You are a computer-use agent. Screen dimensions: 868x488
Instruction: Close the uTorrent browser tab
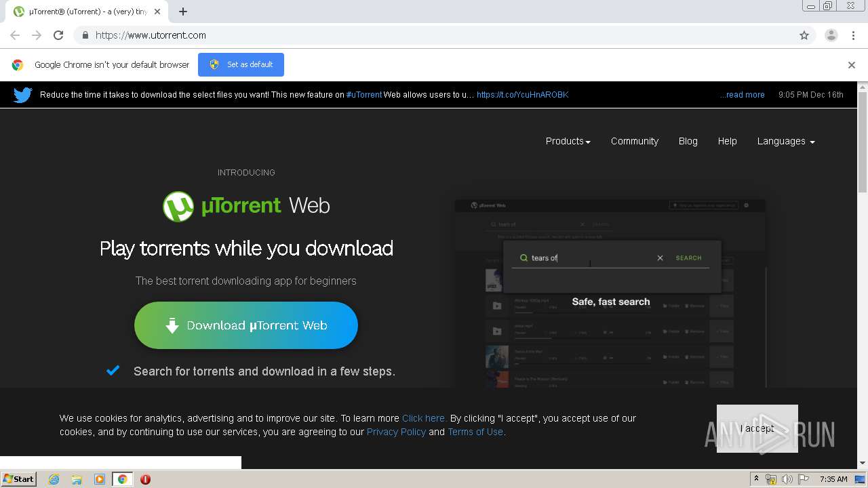(x=158, y=12)
